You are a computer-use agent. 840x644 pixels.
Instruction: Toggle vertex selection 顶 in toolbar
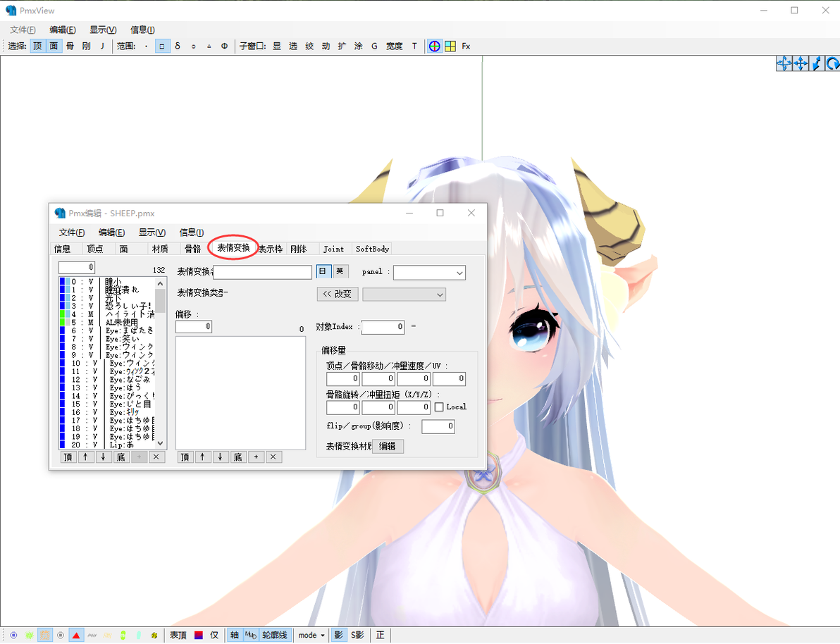[37, 46]
